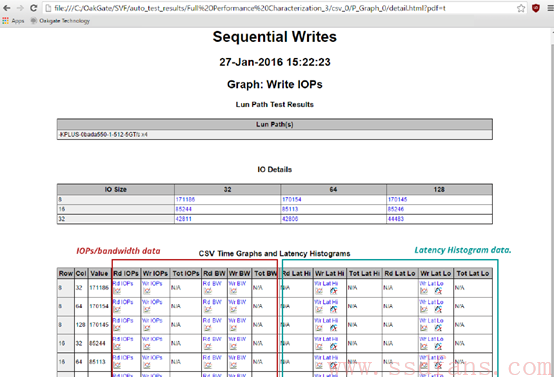Image resolution: width=554 pixels, height=377 pixels.
Task: Open the 42806 value link in IO Details
Action: [290, 219]
